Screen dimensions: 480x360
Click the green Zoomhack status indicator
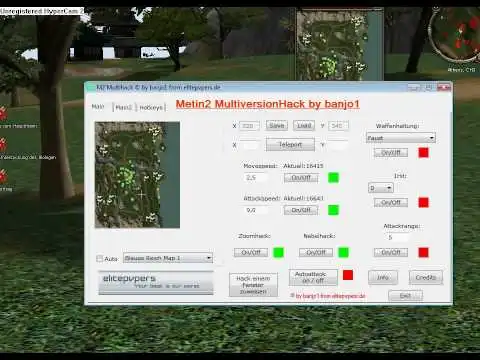point(278,252)
